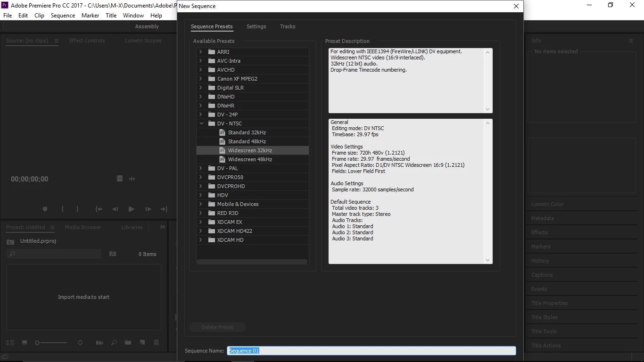Expand the ARRI preset folder

[x=201, y=52]
